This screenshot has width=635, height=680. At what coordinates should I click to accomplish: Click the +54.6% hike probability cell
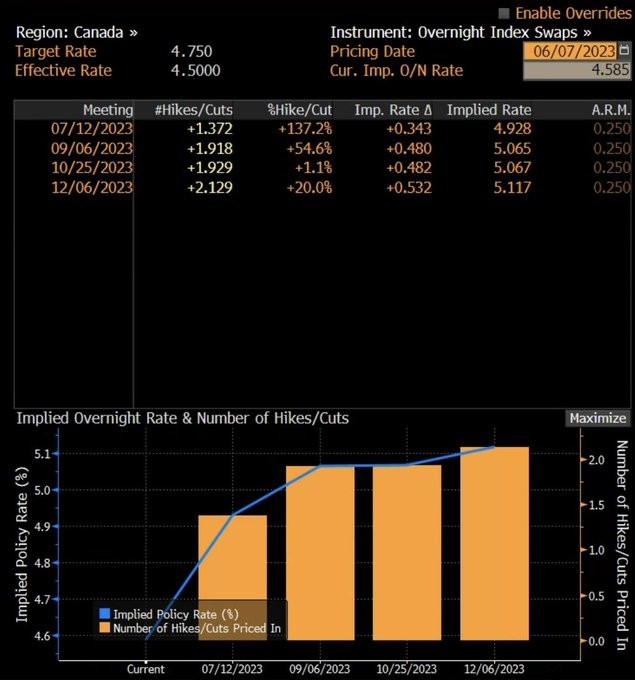pyautogui.click(x=309, y=148)
